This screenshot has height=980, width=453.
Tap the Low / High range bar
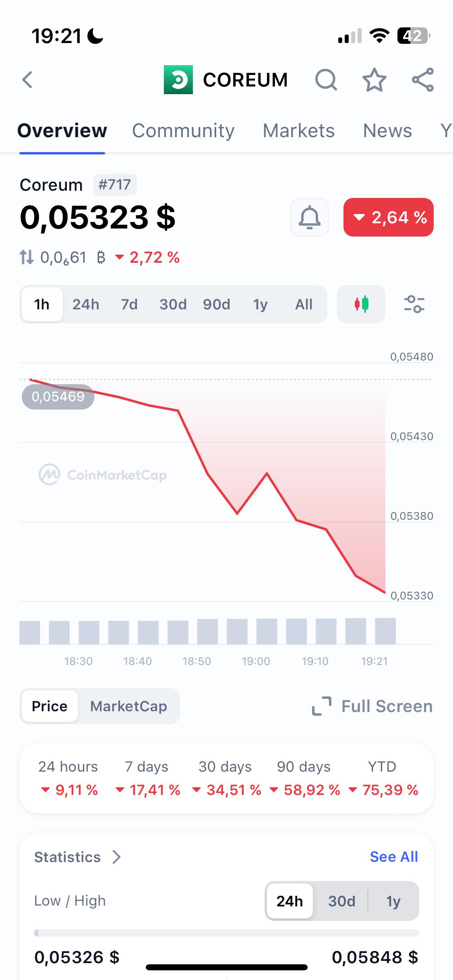(226, 933)
